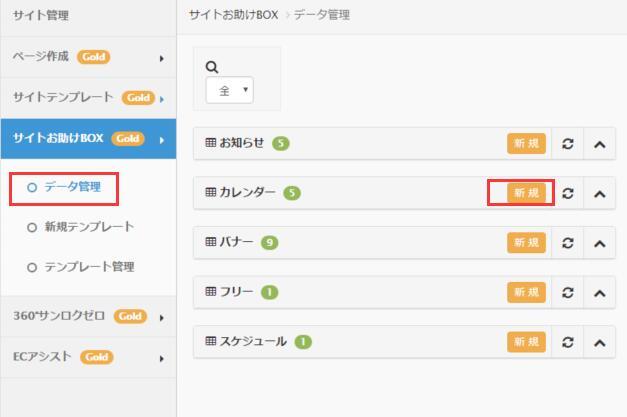The image size is (627, 417).
Task: Collapse the フリー panel with chevron
Action: [599, 293]
